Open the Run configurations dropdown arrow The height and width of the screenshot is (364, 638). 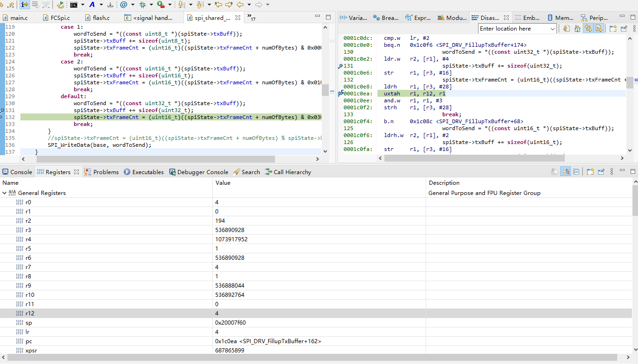click(169, 5)
